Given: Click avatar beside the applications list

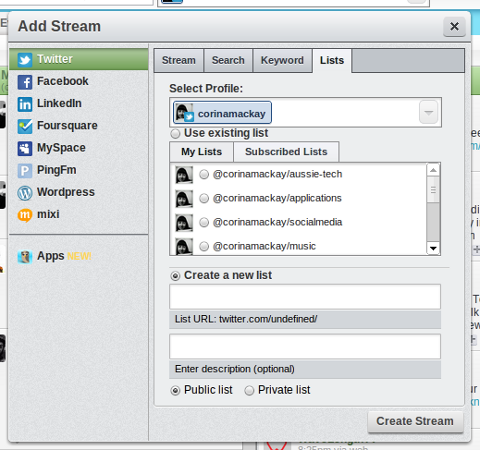Looking at the screenshot, I should pos(184,199).
